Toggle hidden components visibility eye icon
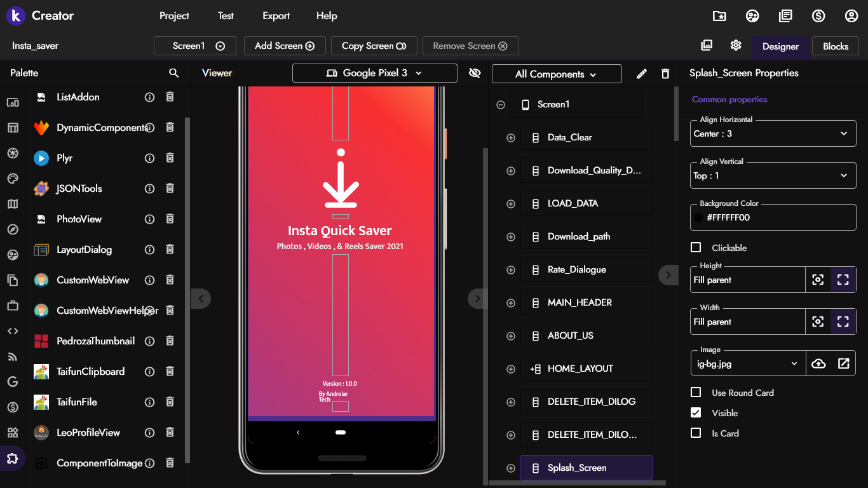Viewport: 868px width, 488px height. click(x=475, y=73)
